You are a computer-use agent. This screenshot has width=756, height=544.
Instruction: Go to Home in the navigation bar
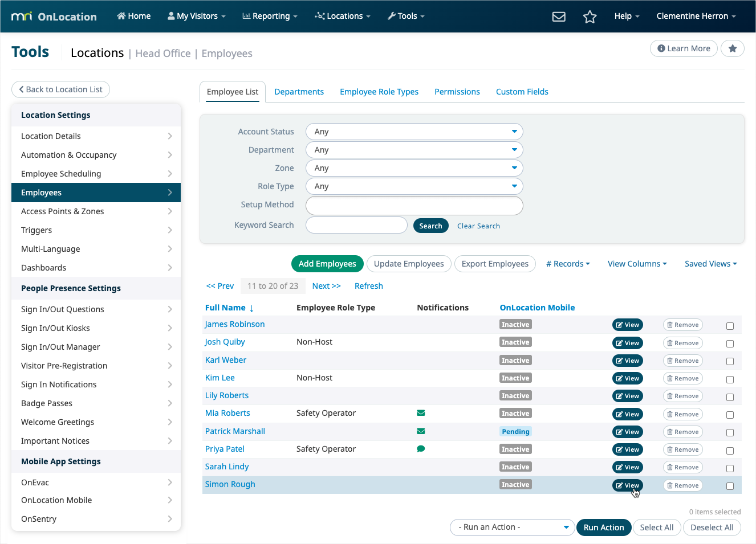[133, 16]
